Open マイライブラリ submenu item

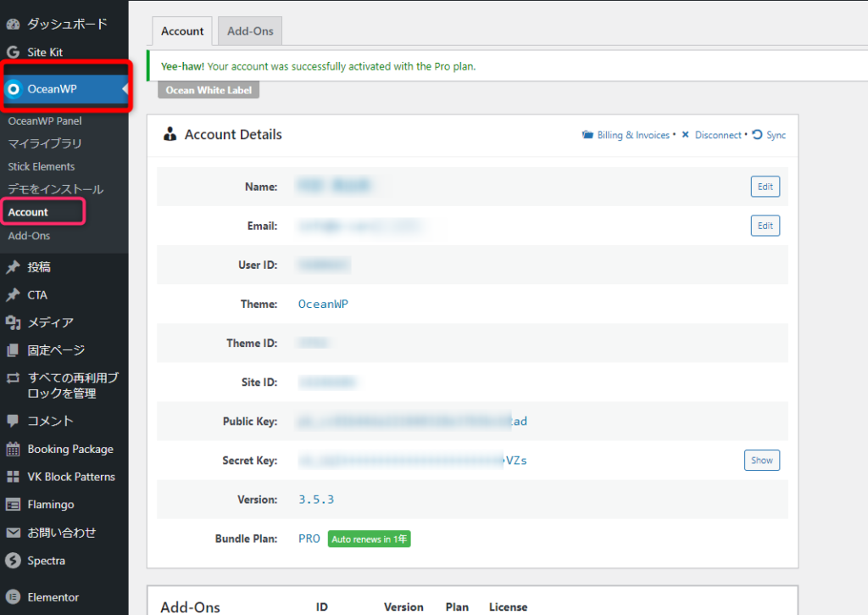click(45, 143)
